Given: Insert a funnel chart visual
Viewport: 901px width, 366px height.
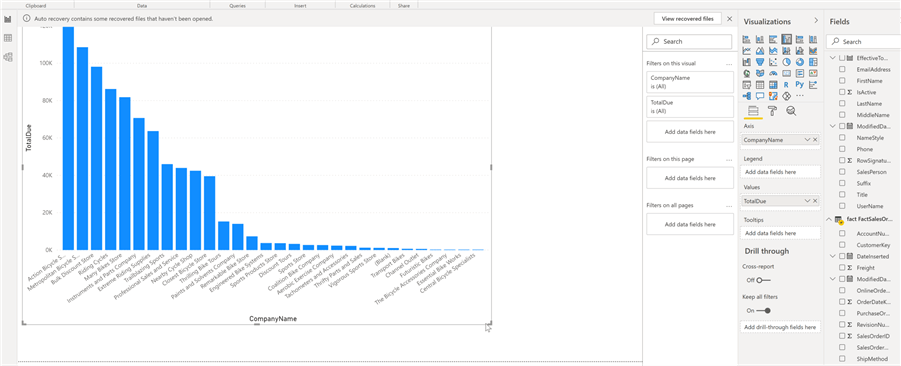Looking at the screenshot, I should [760, 61].
